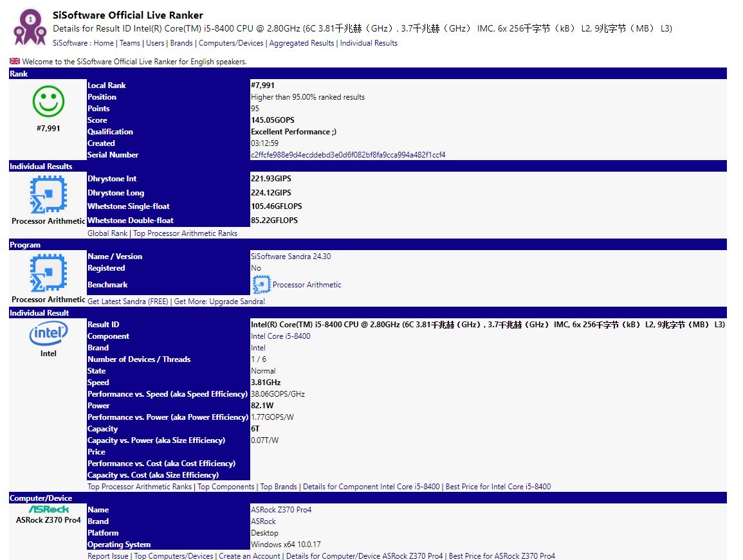Open the Top Brands link
The image size is (743, 560).
279,487
